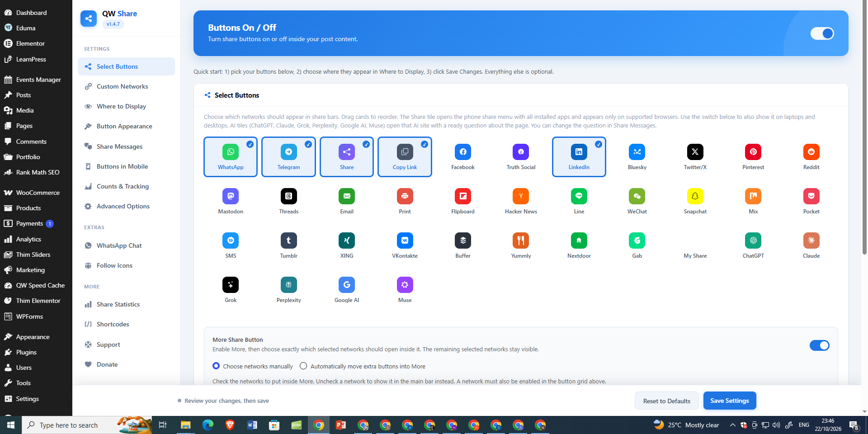This screenshot has width=868, height=434.
Task: Deselect the WhatsApp button card
Action: click(x=231, y=157)
